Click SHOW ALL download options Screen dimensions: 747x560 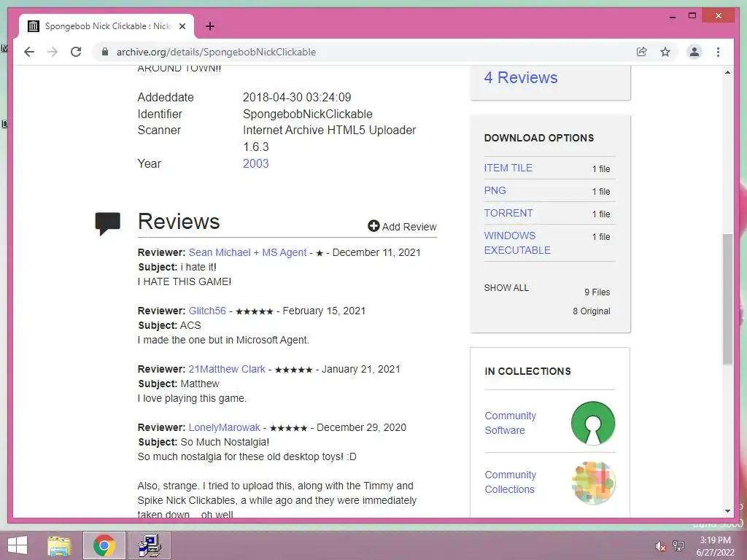coord(506,287)
